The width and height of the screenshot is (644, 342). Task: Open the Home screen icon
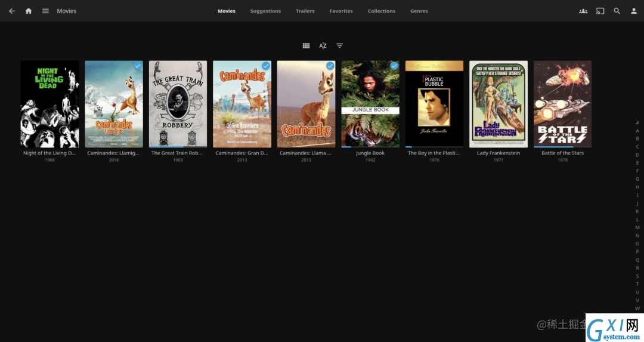29,11
